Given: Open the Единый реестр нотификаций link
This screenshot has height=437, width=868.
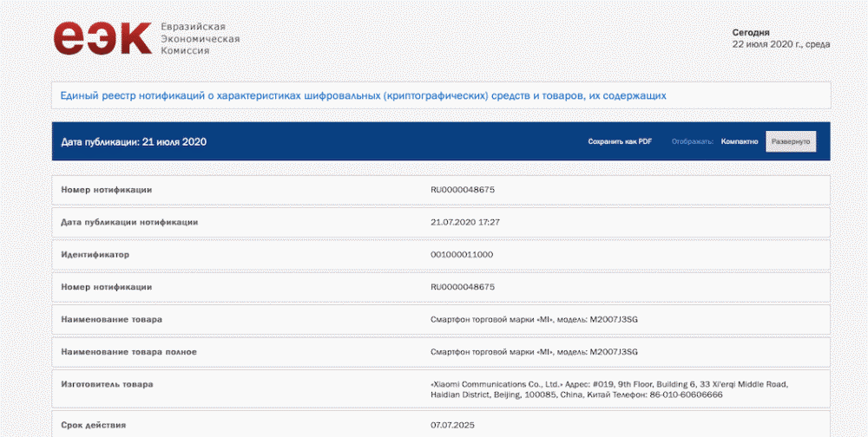Looking at the screenshot, I should pos(363,95).
